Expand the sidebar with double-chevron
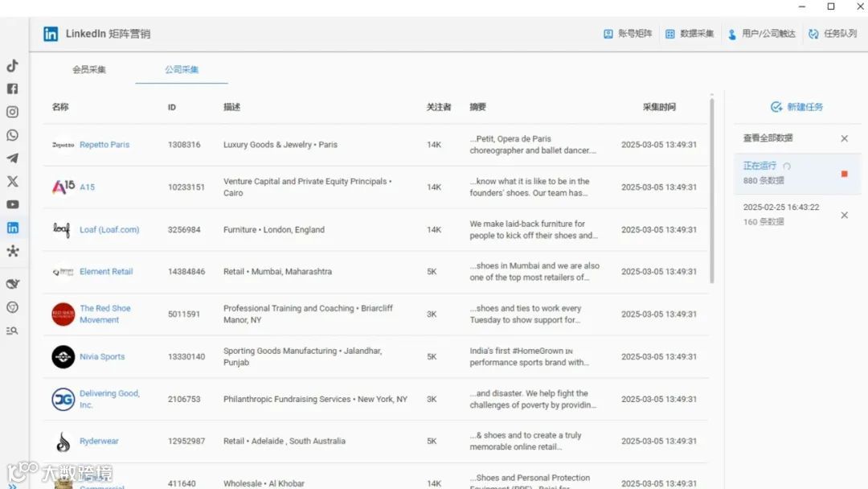868x489 pixels. click(x=12, y=486)
